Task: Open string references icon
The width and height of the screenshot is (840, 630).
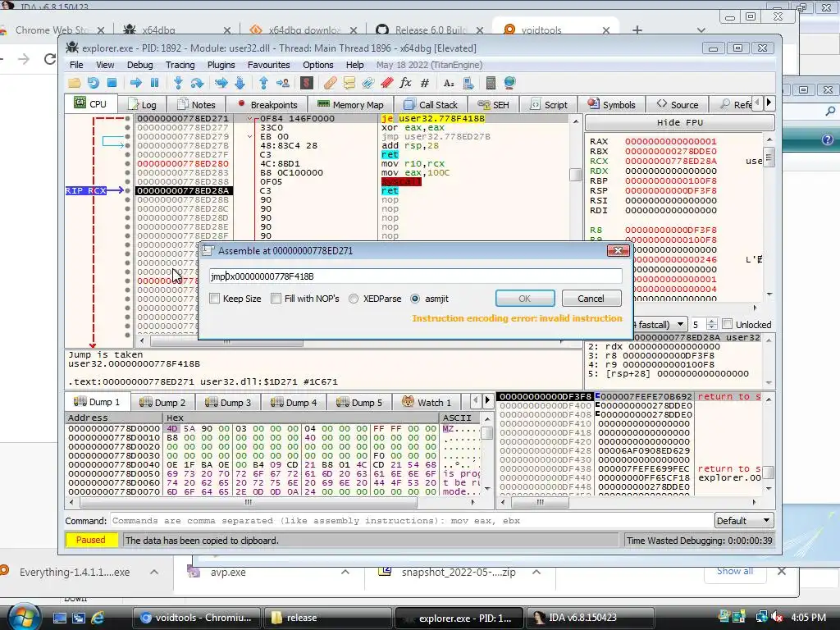Action: 449,83
